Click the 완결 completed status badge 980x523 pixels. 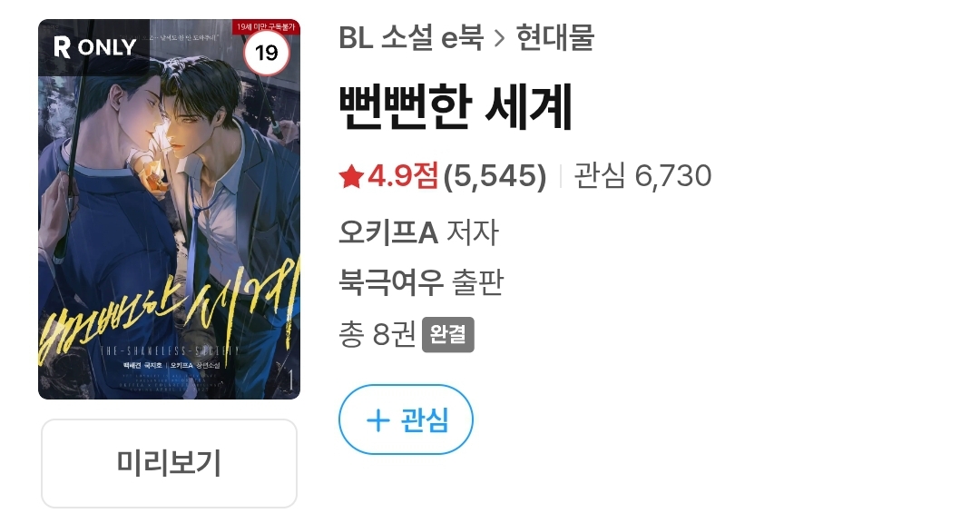pyautogui.click(x=448, y=335)
